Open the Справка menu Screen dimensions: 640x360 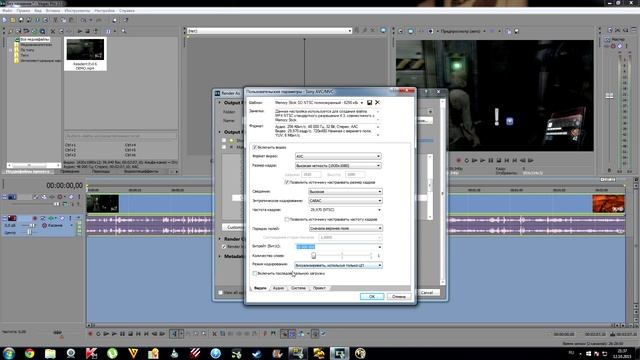[x=127, y=11]
